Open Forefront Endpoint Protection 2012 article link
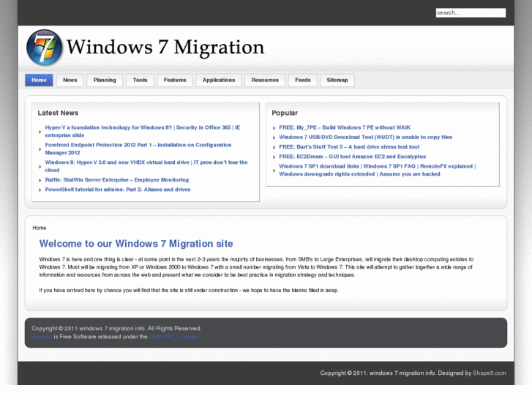 pyautogui.click(x=138, y=149)
